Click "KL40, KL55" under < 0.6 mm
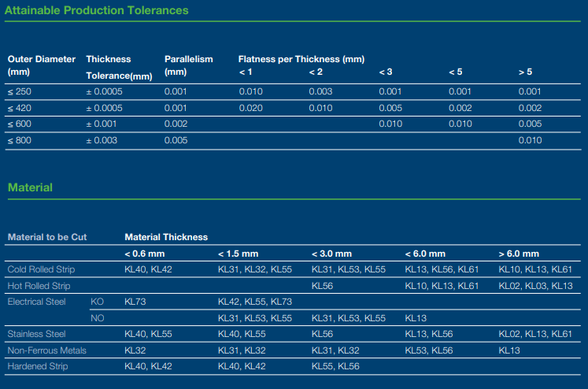 coord(148,334)
